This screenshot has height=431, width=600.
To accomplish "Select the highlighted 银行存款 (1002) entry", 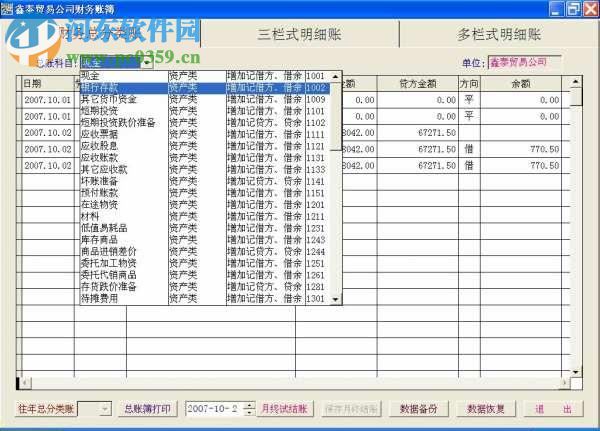I will (205, 88).
